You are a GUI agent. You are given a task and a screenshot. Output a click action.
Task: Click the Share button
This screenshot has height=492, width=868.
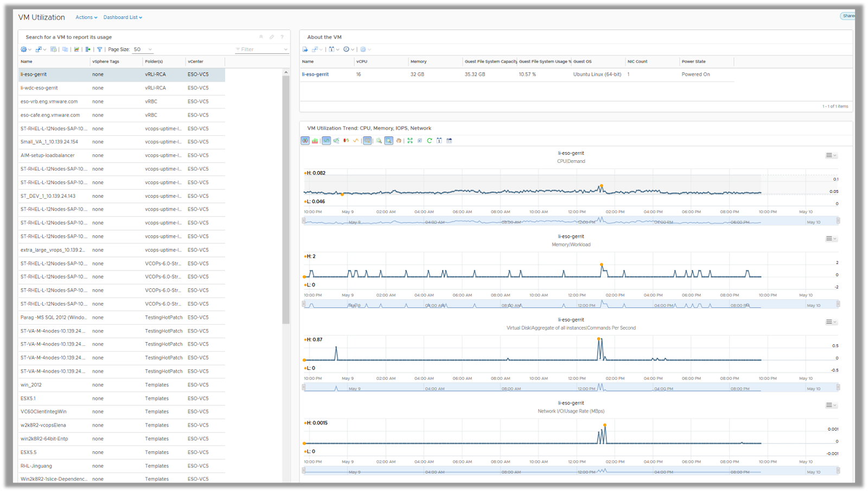click(x=848, y=16)
